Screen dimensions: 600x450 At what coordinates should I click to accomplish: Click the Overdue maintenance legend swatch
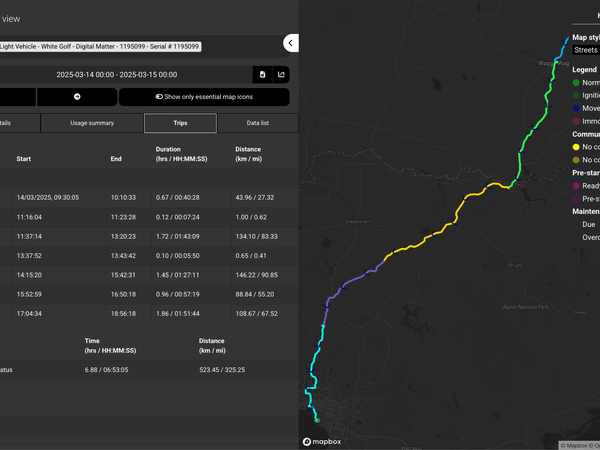click(576, 237)
